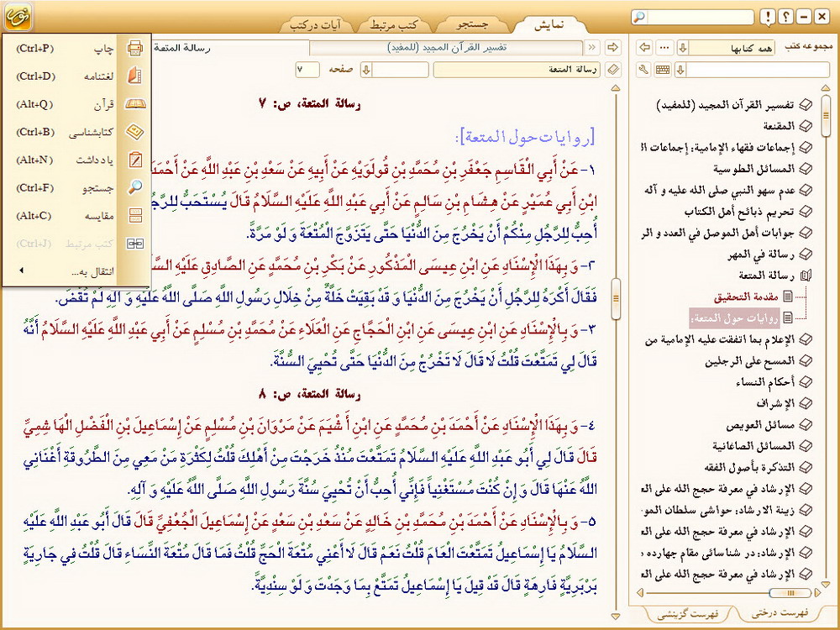Select تحريم ذبائح أهل الكتاب in tree
Image resolution: width=840 pixels, height=630 pixels.
tap(739, 213)
